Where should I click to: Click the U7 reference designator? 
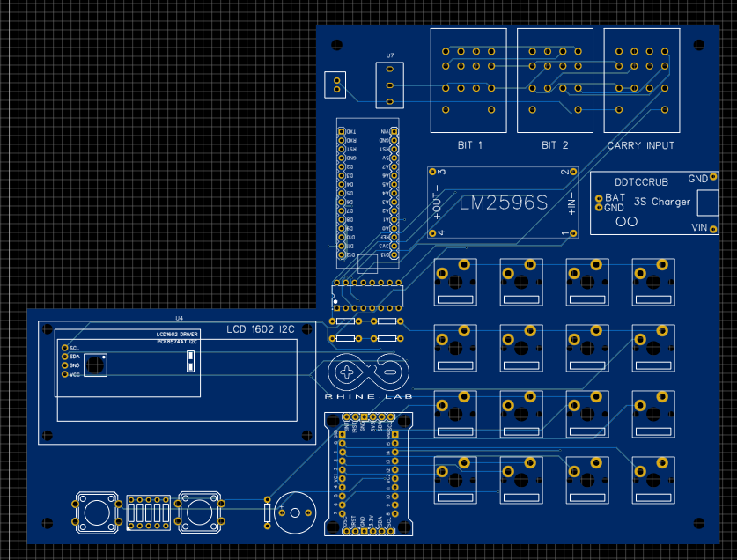click(390, 55)
